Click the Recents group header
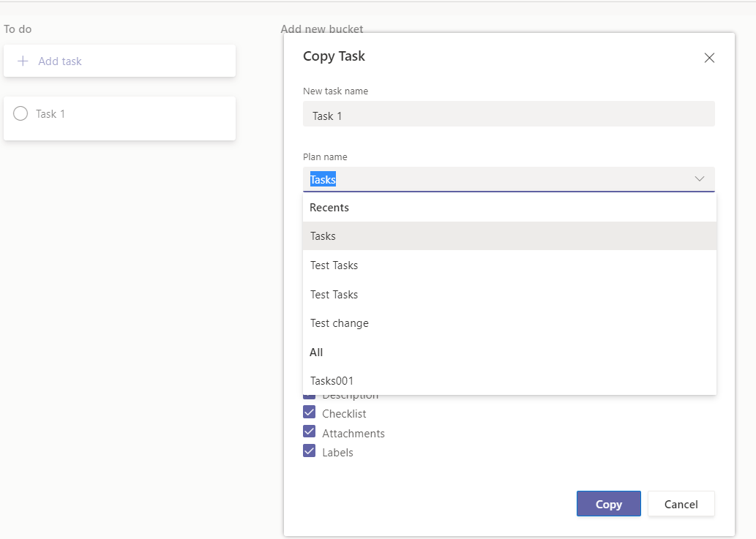Screen dimensions: 756x539 [329, 208]
